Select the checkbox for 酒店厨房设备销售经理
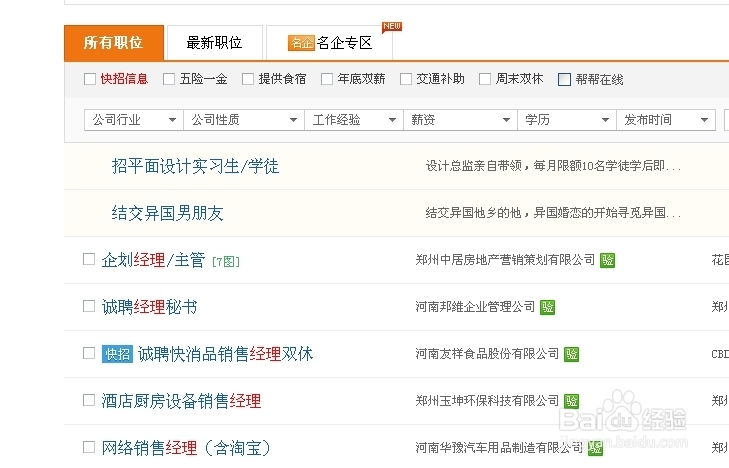The image size is (729, 468). point(89,400)
